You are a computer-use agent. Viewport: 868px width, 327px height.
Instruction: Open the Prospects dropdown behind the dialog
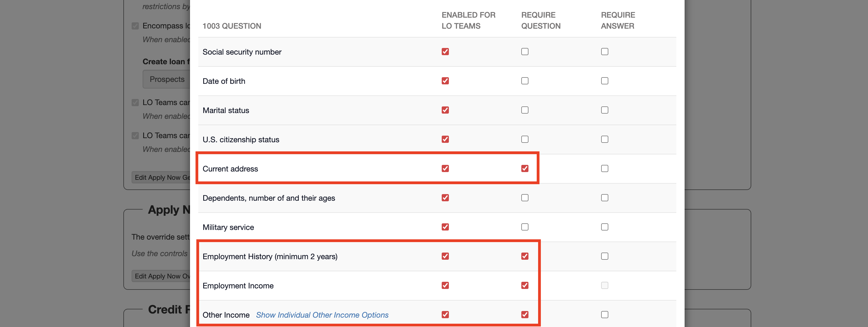coord(167,79)
